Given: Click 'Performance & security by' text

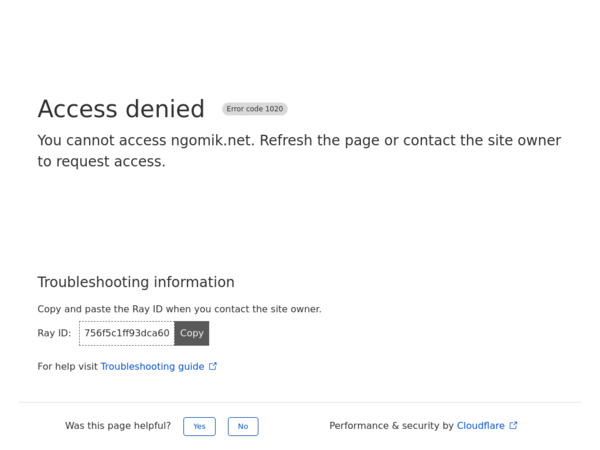Looking at the screenshot, I should (391, 426).
